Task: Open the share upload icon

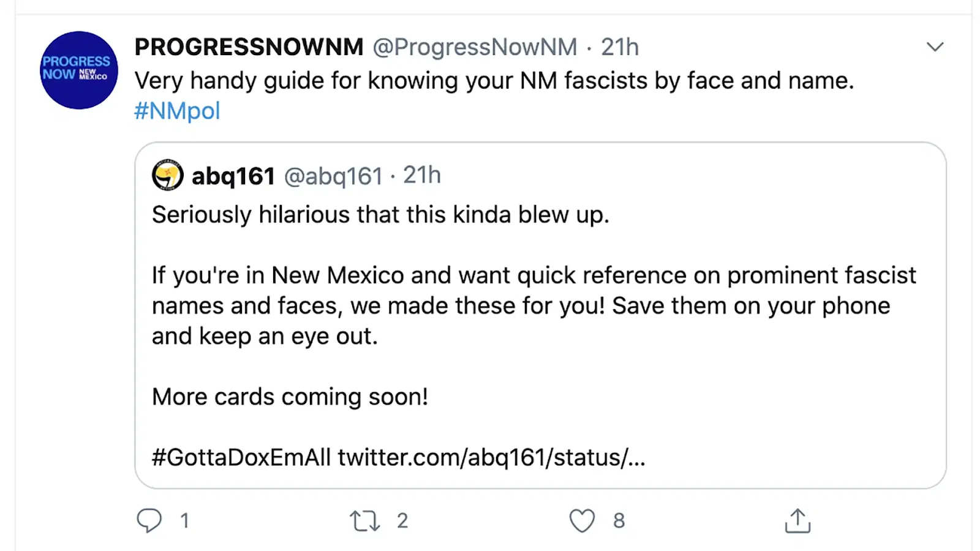Action: tap(797, 520)
